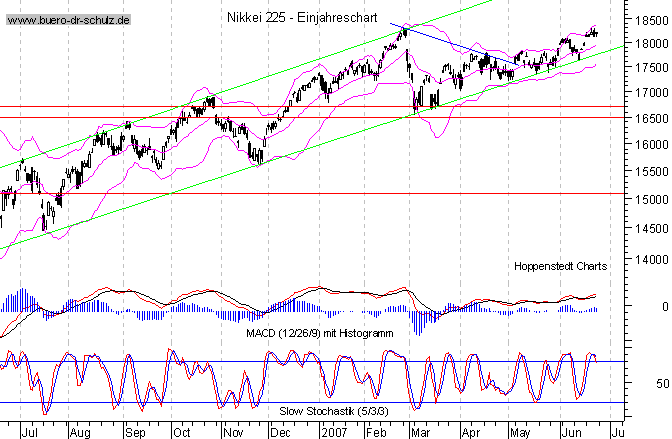Click the Apr month label

pos(471,432)
